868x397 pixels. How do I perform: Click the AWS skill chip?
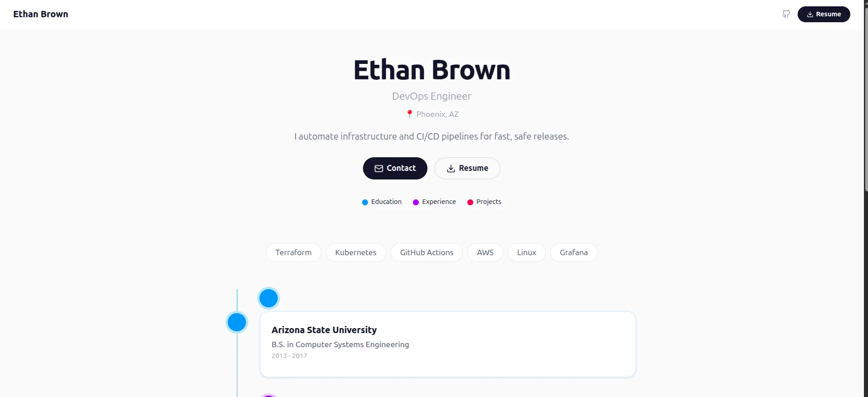(485, 253)
